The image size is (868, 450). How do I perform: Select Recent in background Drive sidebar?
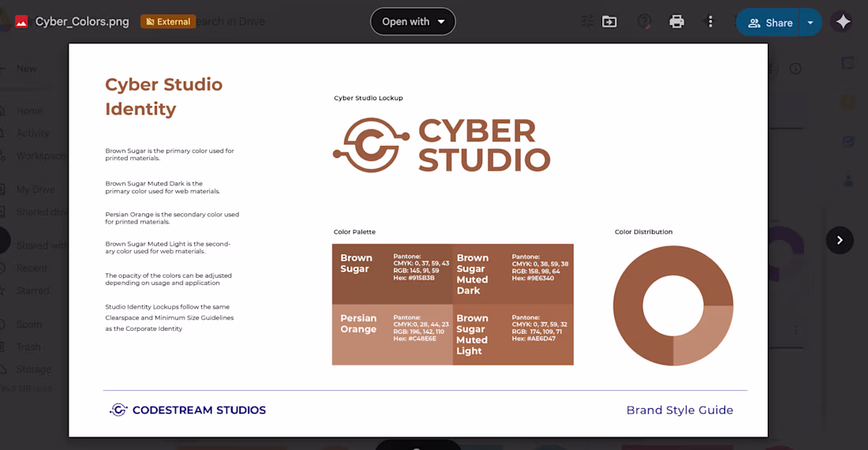click(32, 268)
